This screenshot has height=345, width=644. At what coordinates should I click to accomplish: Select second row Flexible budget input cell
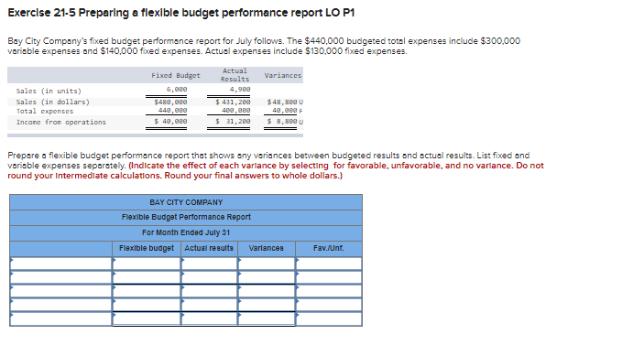(x=147, y=277)
